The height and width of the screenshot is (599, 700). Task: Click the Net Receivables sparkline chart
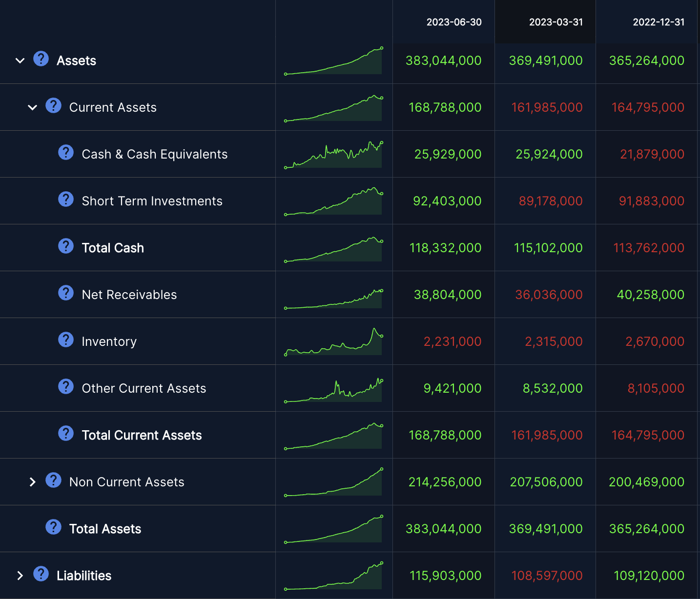click(x=333, y=299)
